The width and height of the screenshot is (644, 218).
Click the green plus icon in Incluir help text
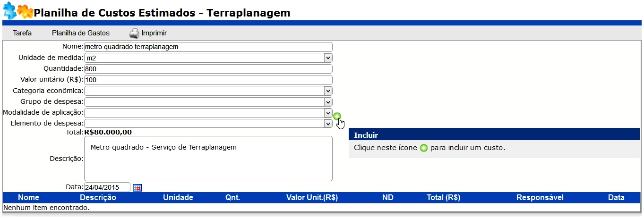tap(424, 148)
